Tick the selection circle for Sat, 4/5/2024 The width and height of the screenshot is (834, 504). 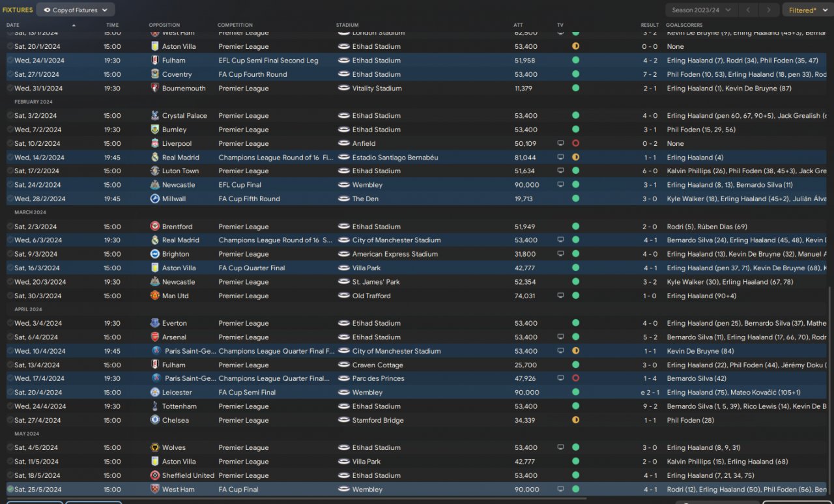[10, 448]
